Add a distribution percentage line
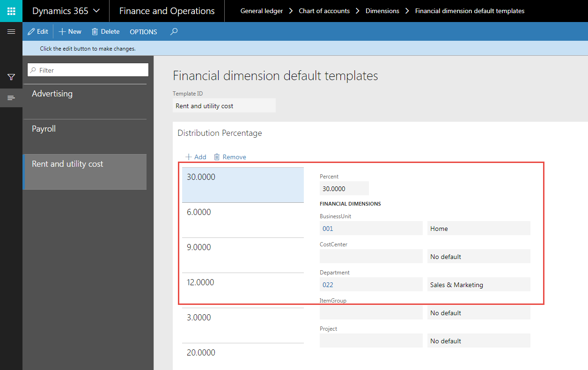Viewport: 588px width, 370px height. pos(196,157)
